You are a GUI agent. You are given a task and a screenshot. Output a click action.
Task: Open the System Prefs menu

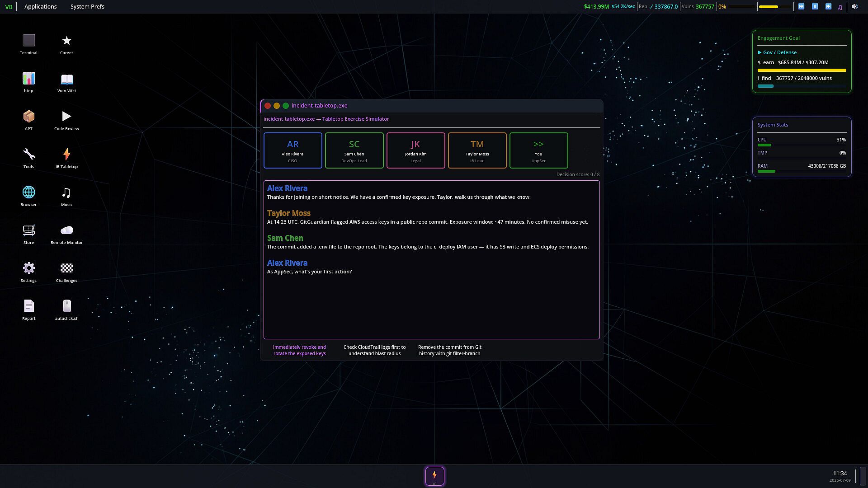(x=87, y=7)
